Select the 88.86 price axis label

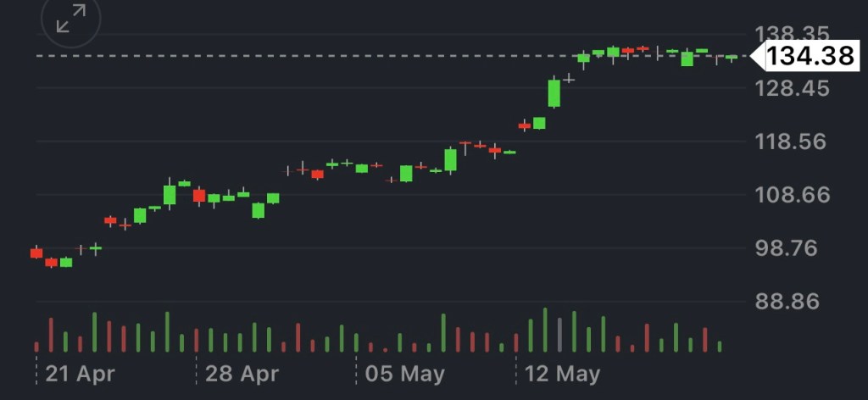pyautogui.click(x=792, y=302)
